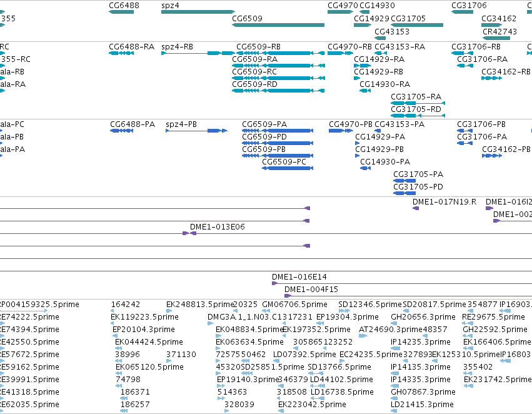
Task: Select transcript CG43153-RA
Action: point(381,53)
